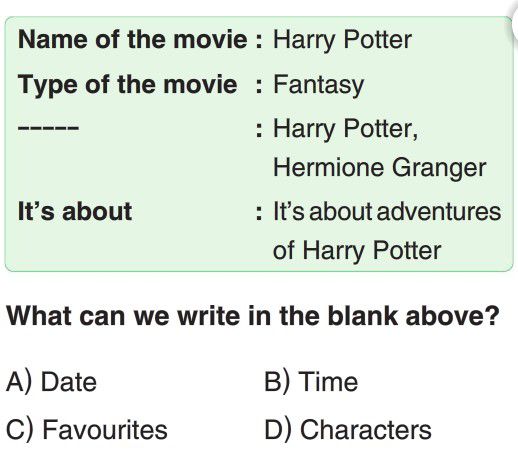The height and width of the screenshot is (454, 518).
Task: Click the letter D) option marker
Action: (278, 429)
